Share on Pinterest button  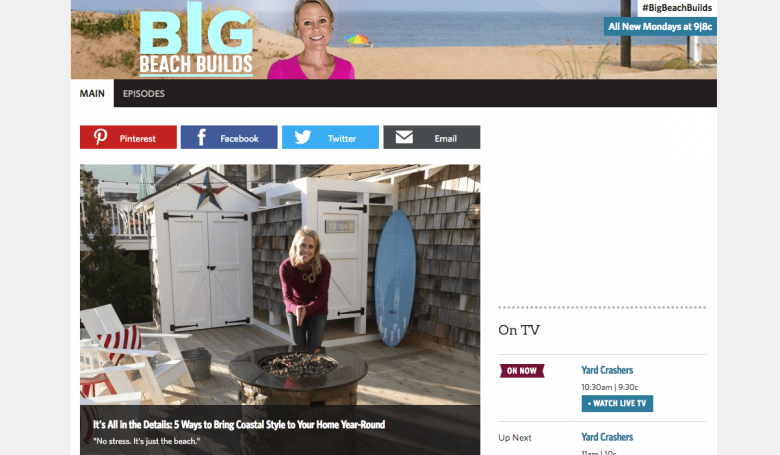128,137
